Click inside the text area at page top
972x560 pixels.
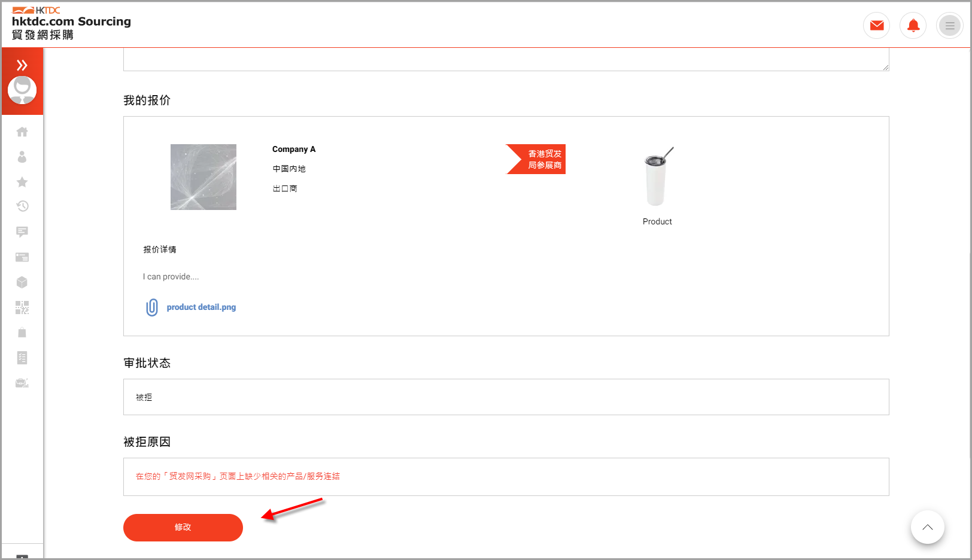[x=506, y=59]
